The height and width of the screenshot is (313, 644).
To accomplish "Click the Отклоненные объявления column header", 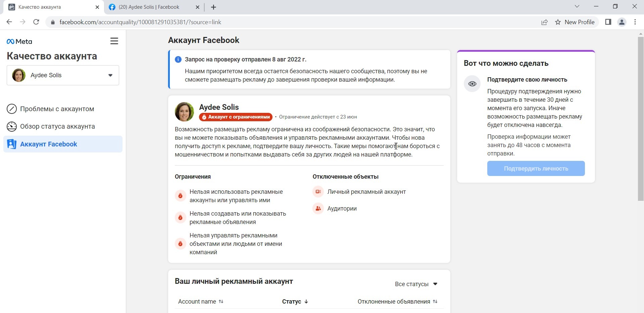I will [x=394, y=302].
